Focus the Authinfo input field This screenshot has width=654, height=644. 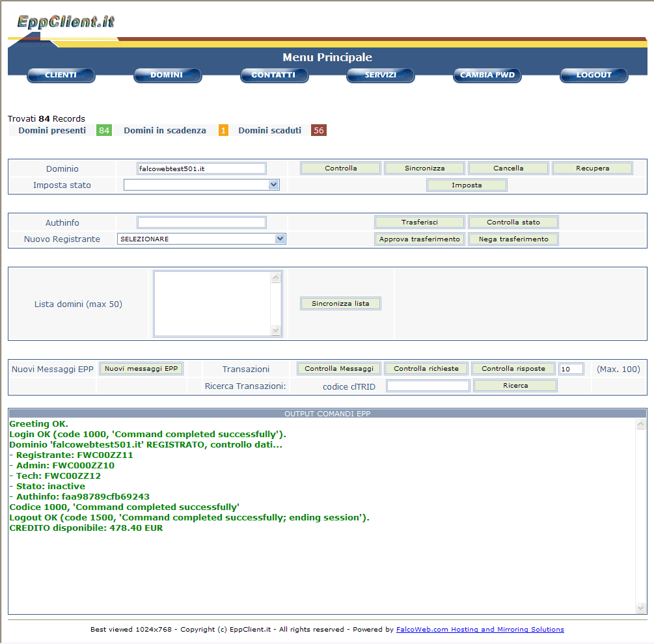click(202, 222)
